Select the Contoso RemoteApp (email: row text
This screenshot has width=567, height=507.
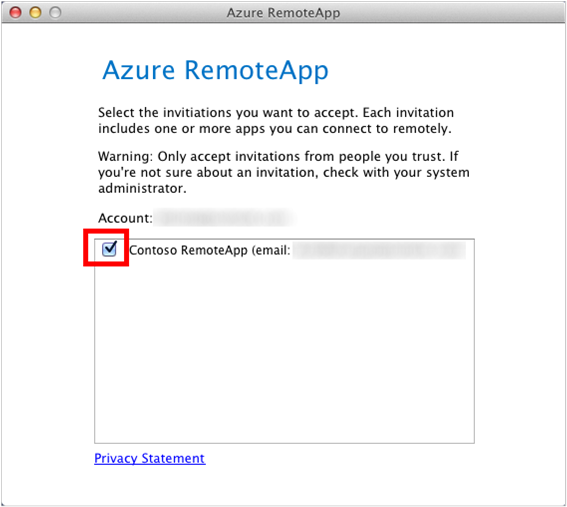point(210,250)
